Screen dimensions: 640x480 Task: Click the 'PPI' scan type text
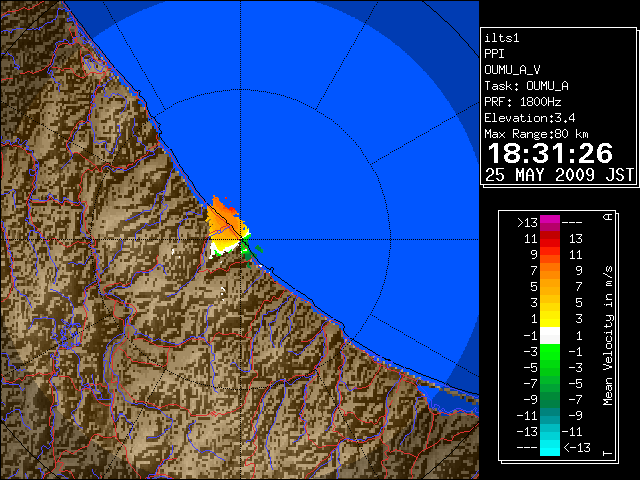point(494,54)
